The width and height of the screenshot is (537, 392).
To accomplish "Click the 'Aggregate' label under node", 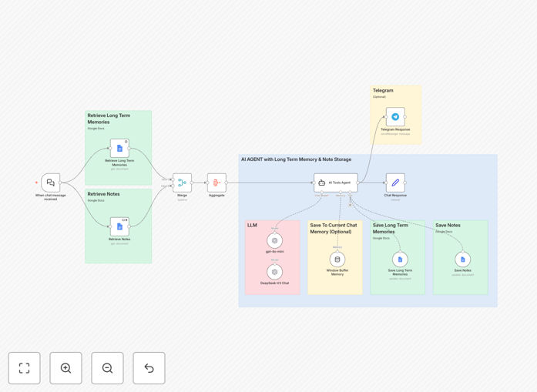I will (216, 195).
